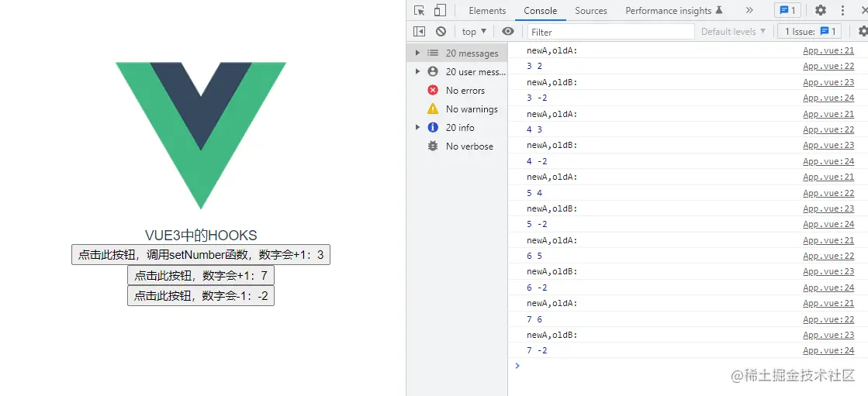The height and width of the screenshot is (396, 868).
Task: Open App.vue:24 link beside '4 -2'
Action: click(828, 161)
